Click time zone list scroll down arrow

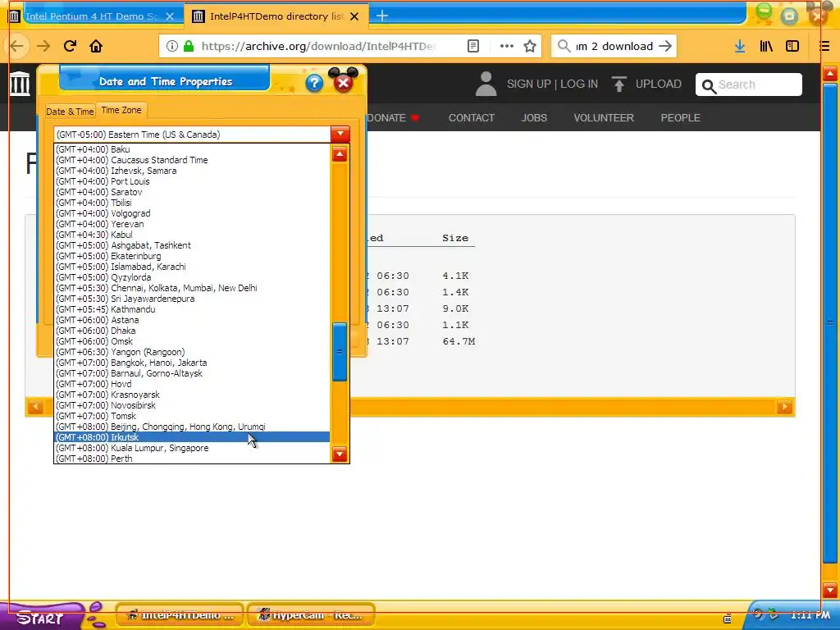[340, 454]
